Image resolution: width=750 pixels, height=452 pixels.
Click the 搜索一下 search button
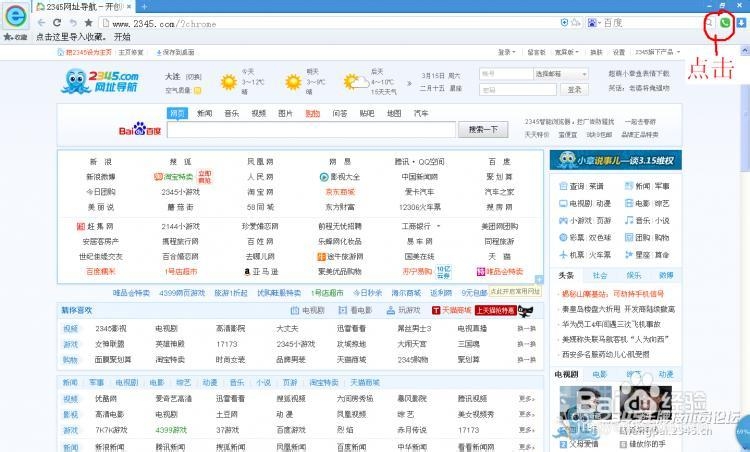click(x=483, y=129)
